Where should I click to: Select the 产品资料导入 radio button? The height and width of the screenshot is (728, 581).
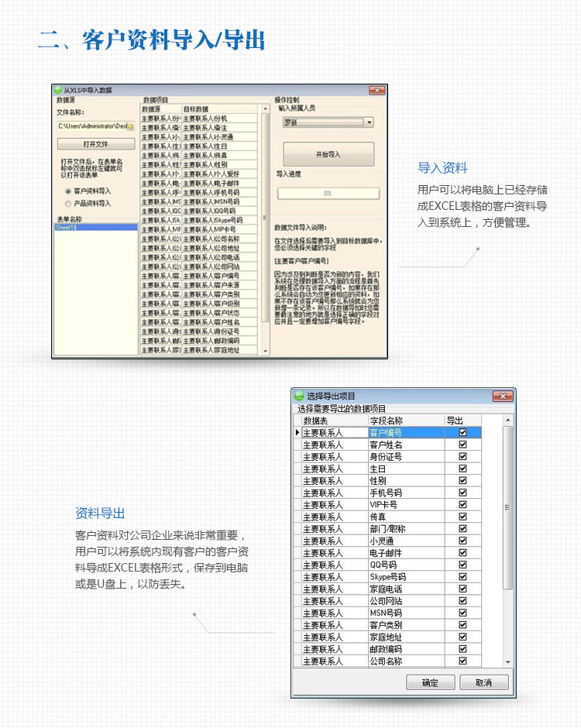point(68,204)
